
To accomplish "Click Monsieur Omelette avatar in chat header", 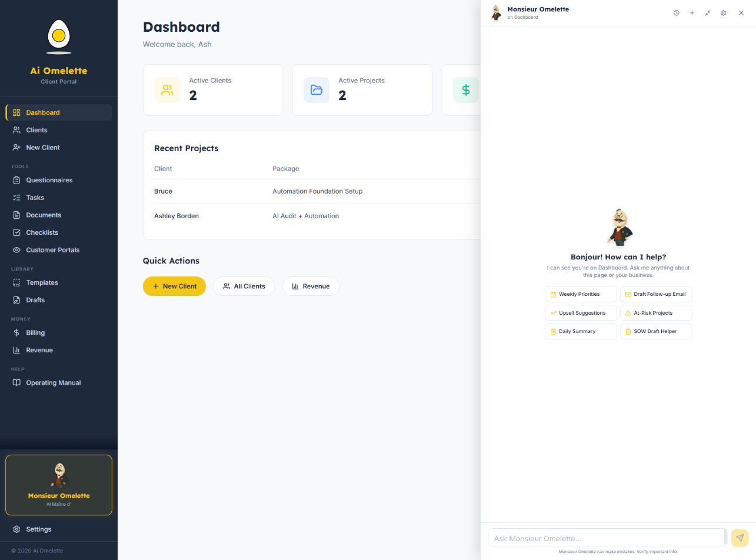I will point(497,13).
